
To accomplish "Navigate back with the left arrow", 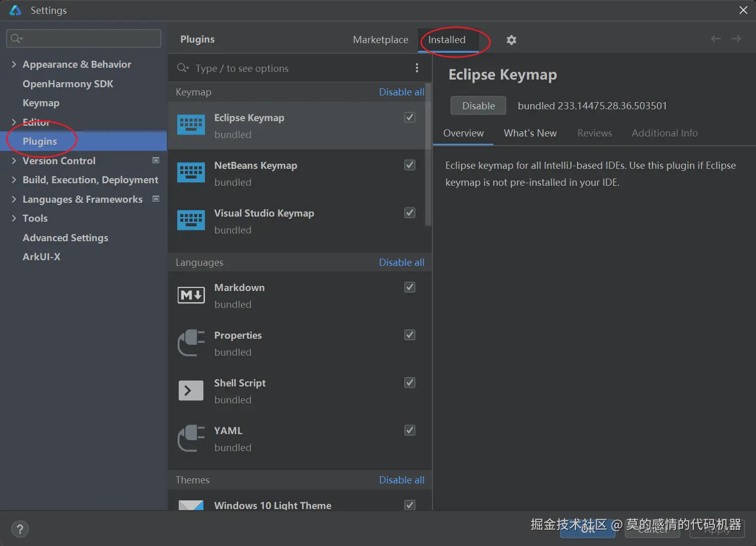I will [715, 38].
